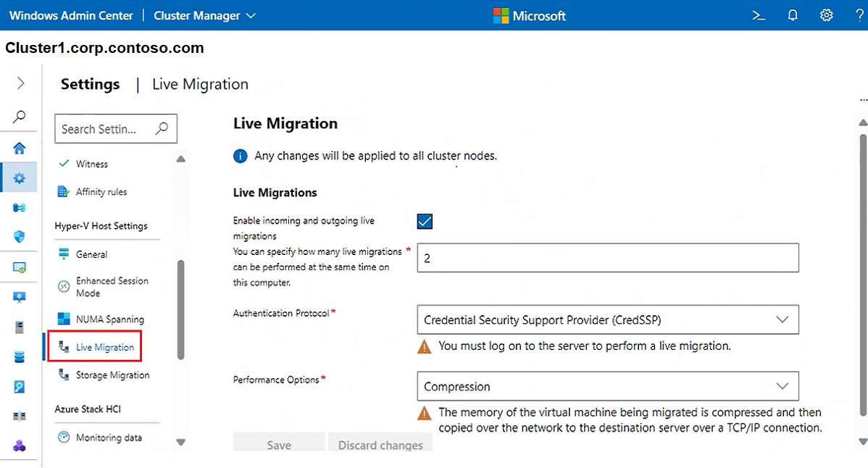The height and width of the screenshot is (468, 868).
Task: Click the search magnifier in left rail
Action: click(x=20, y=116)
